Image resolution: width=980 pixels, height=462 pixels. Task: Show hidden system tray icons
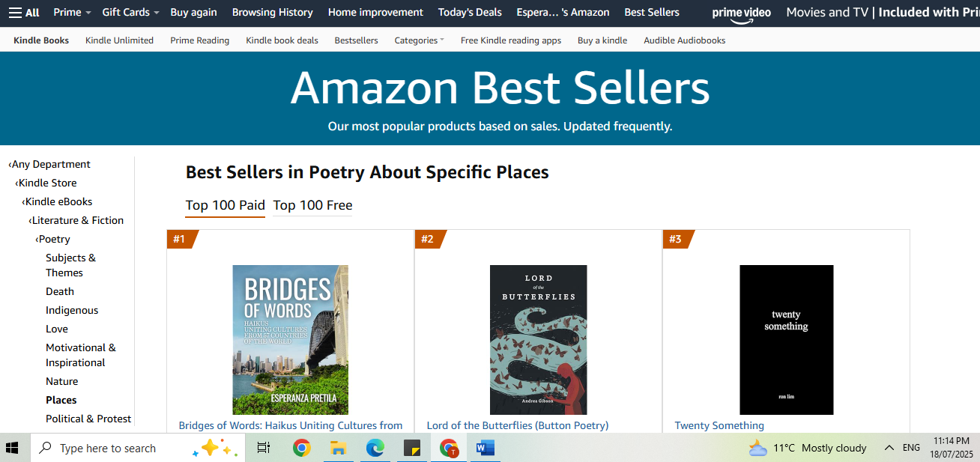(x=889, y=448)
